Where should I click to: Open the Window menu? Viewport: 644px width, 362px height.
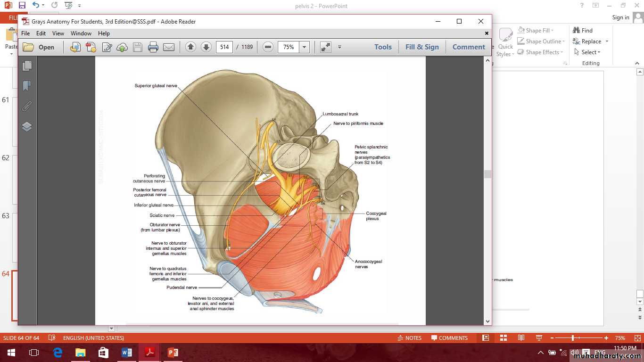coord(81,33)
